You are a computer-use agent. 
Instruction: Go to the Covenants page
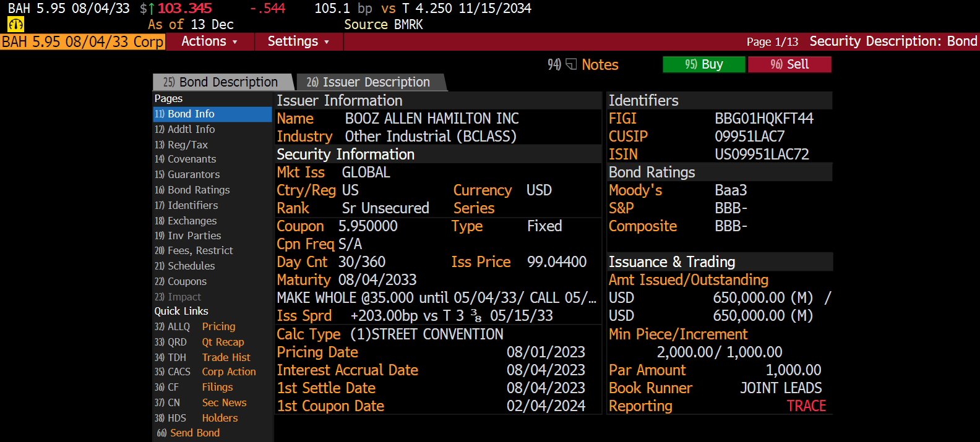[x=212, y=159]
